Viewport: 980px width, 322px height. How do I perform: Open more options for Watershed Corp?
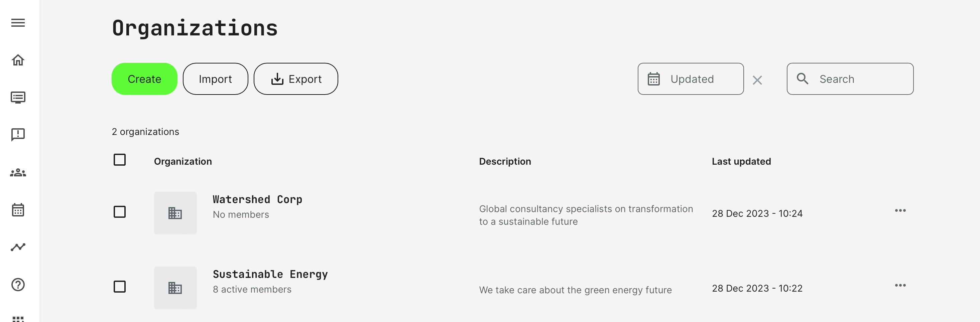click(900, 211)
